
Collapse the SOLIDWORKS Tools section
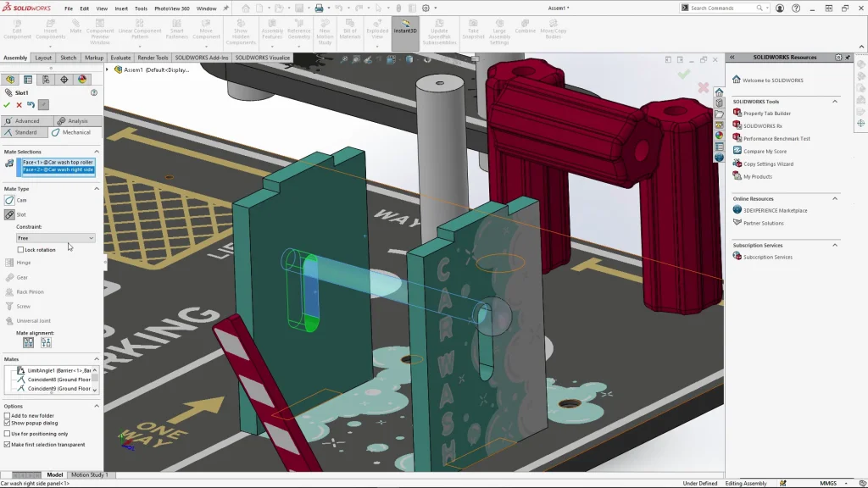click(834, 102)
